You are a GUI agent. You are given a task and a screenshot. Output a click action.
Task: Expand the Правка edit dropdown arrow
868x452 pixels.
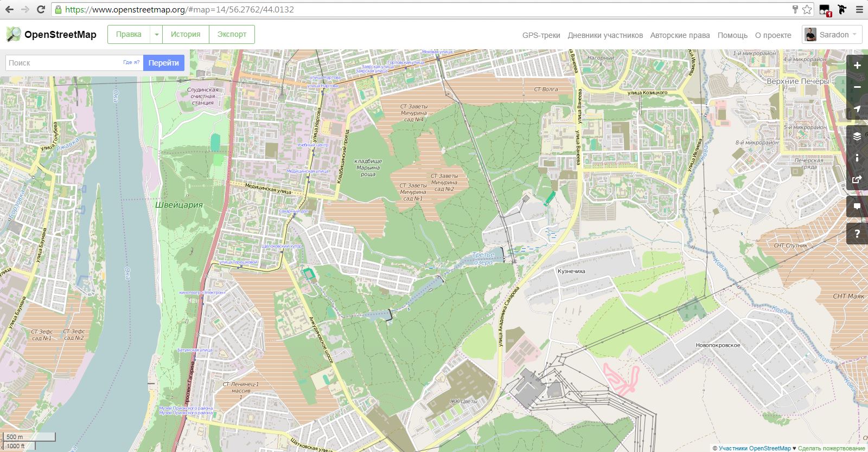(156, 34)
